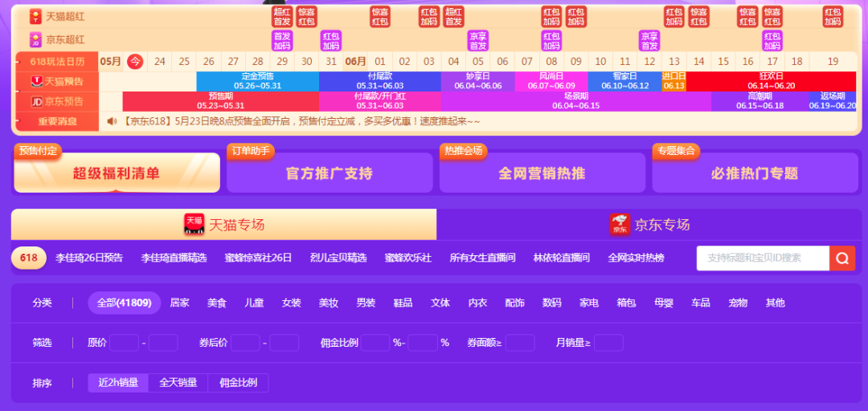This screenshot has height=411, width=868.
Task: Click the JD 预售期 05.23~05.31 bar
Action: 221,101
